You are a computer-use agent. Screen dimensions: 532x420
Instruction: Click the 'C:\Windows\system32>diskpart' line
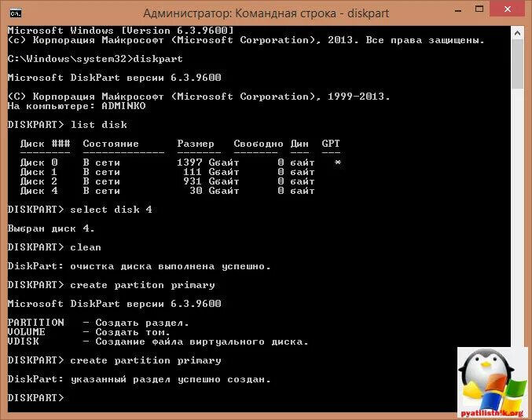click(95, 59)
